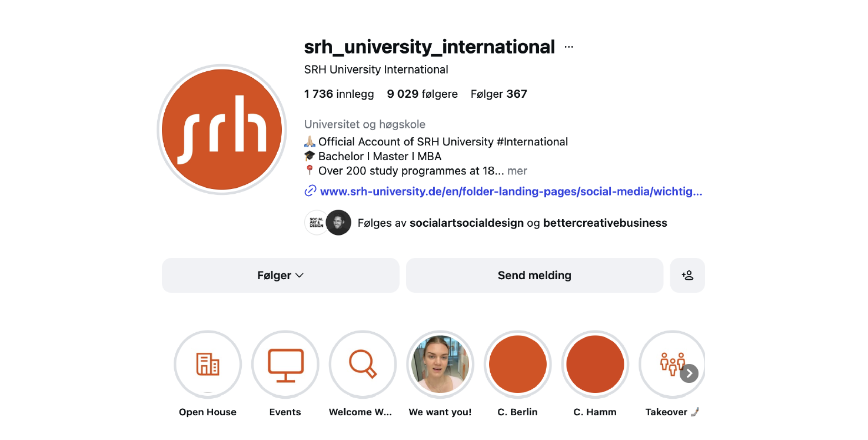This screenshot has height=440, width=868.
Task: Click the #International hashtag in bio
Action: (532, 141)
